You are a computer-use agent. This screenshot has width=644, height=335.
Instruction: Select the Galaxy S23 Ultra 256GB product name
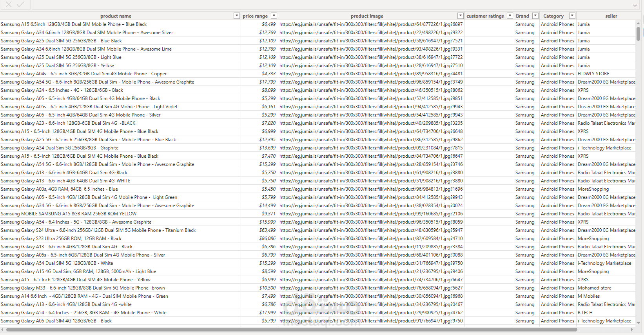[x=61, y=239]
